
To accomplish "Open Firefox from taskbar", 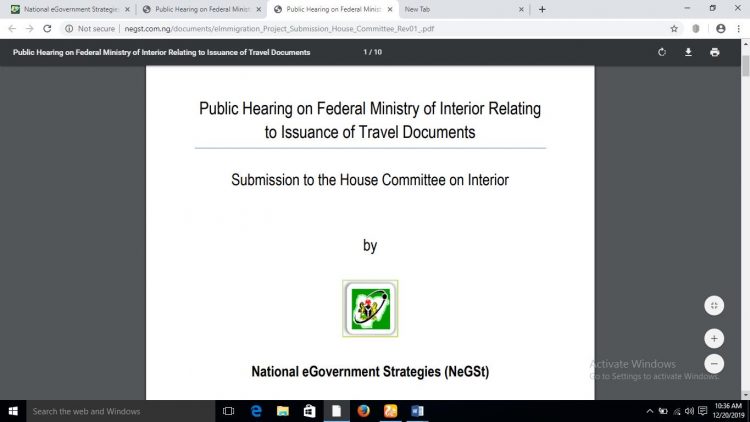I will [364, 411].
